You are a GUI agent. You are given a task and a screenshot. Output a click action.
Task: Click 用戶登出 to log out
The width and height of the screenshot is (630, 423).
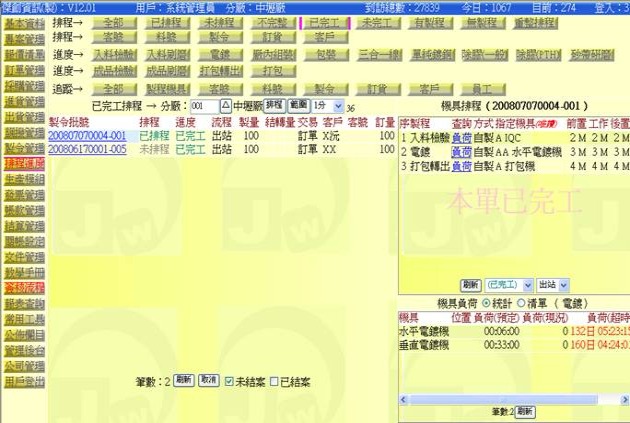point(22,381)
